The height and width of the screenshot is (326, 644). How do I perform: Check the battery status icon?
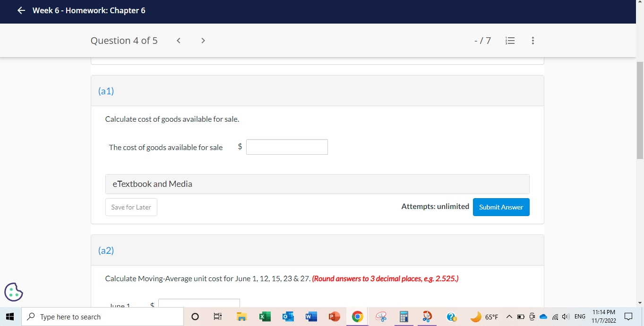(x=520, y=317)
